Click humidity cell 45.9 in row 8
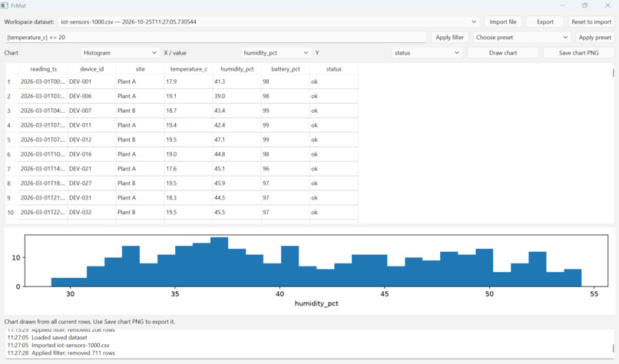This screenshot has width=619, height=364. [237, 184]
